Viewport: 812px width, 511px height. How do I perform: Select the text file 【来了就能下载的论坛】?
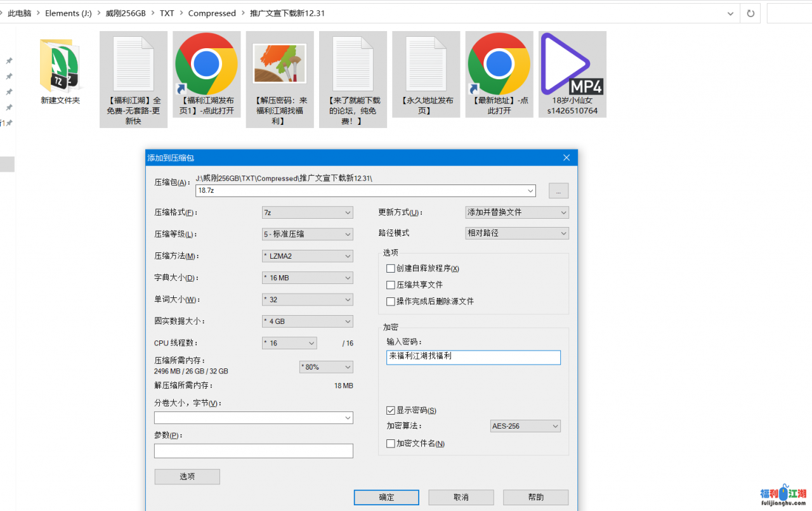(x=353, y=63)
